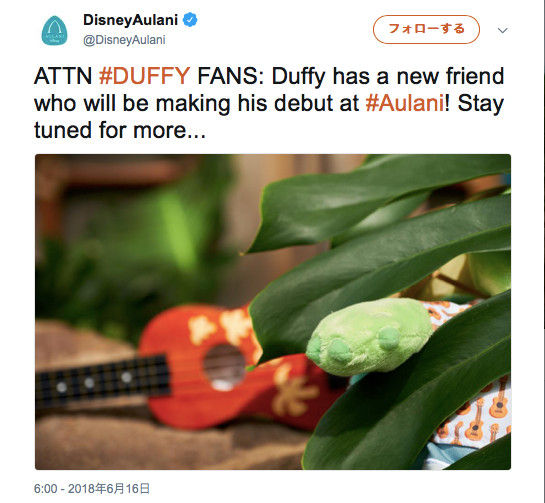Click the DisneyAulani display name

click(130, 20)
